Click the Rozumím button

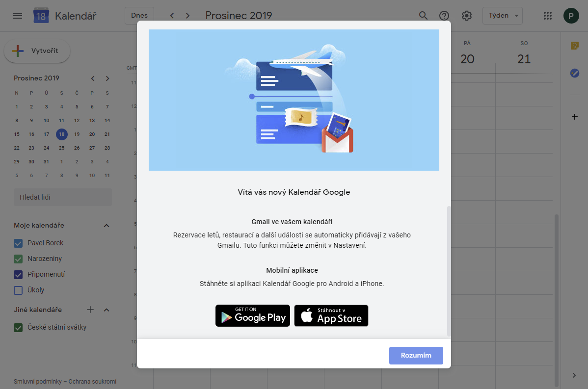pos(416,356)
